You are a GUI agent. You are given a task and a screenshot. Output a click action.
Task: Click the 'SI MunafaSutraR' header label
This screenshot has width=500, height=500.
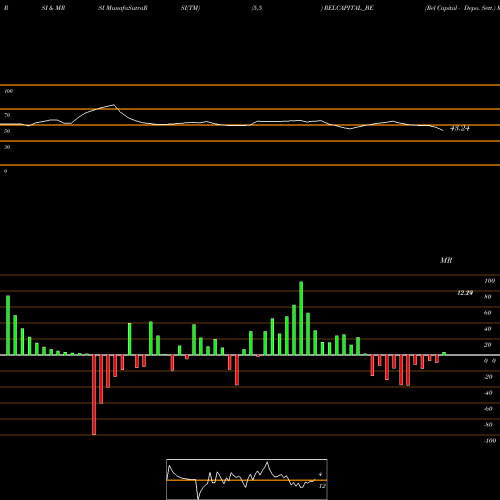[x=123, y=8]
